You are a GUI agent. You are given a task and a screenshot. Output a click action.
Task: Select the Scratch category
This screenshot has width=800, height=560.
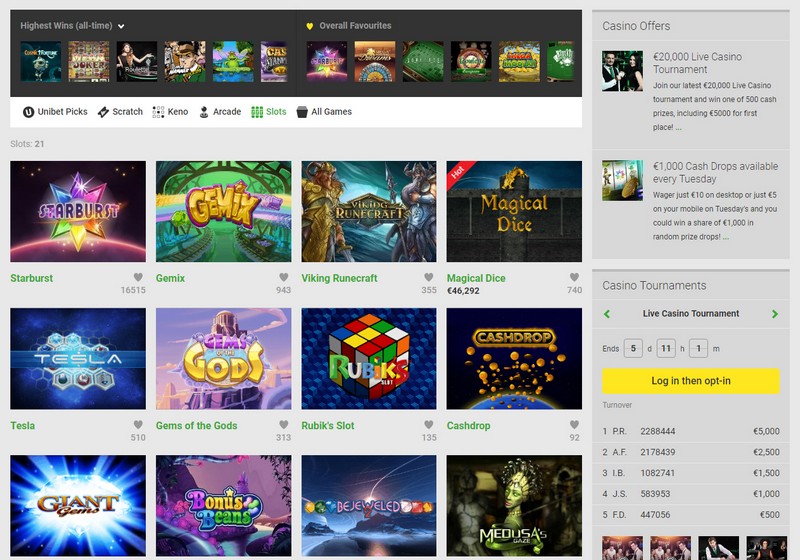[x=120, y=112]
